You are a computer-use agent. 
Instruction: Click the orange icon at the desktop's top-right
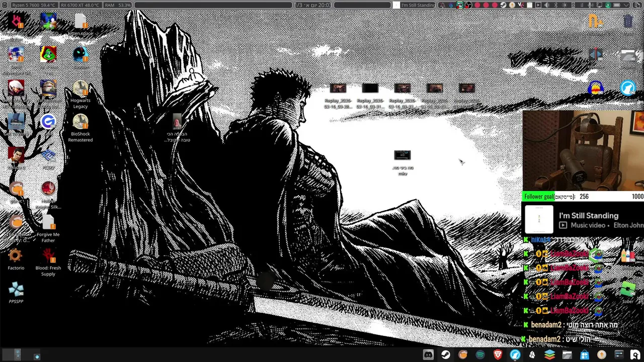coord(596,21)
